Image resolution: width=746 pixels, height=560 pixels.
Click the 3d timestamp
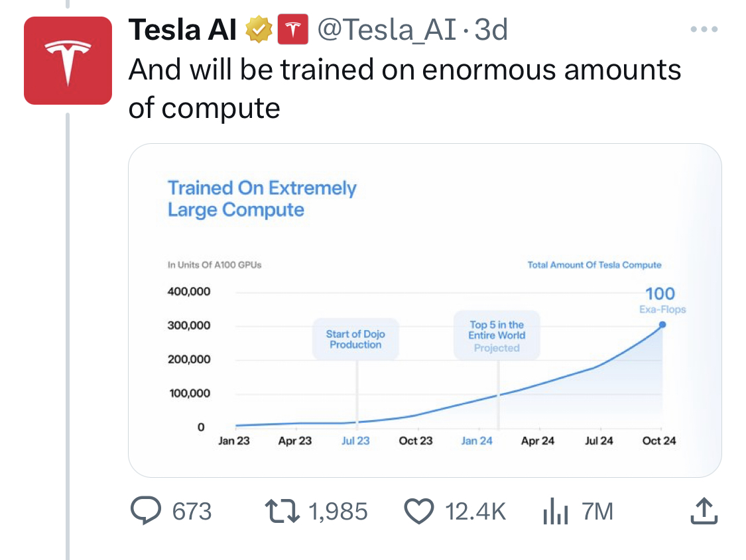click(x=492, y=30)
